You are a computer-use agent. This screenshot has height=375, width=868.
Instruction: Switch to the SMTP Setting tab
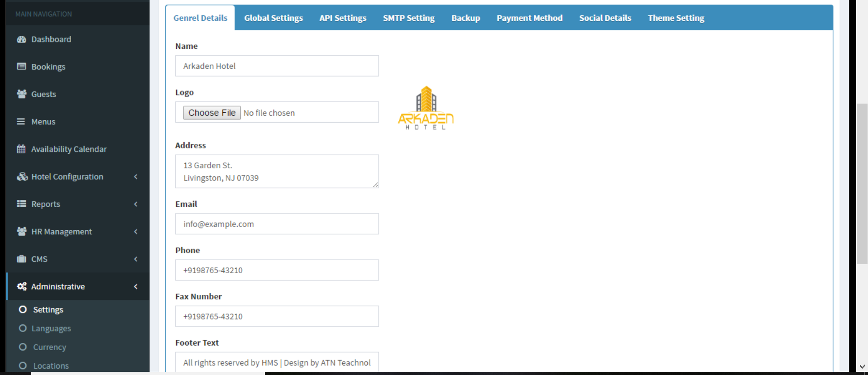408,18
